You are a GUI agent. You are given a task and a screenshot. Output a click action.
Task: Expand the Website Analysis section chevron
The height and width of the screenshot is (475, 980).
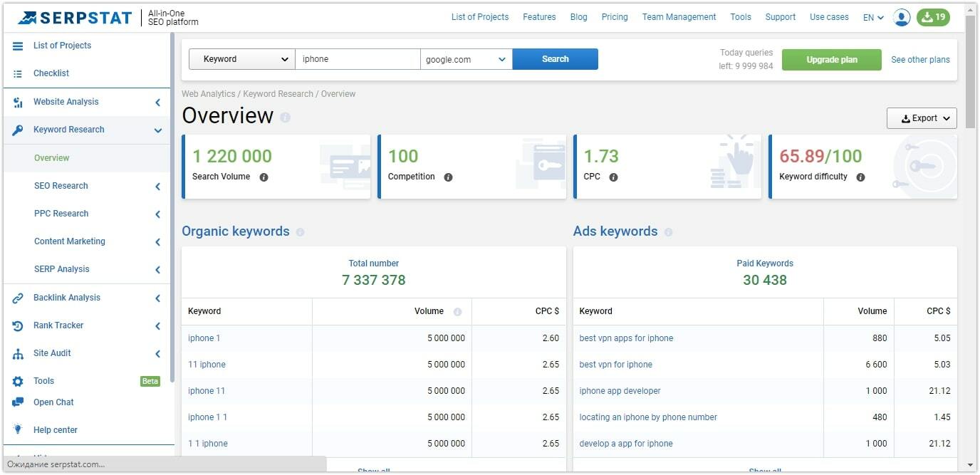coord(157,103)
